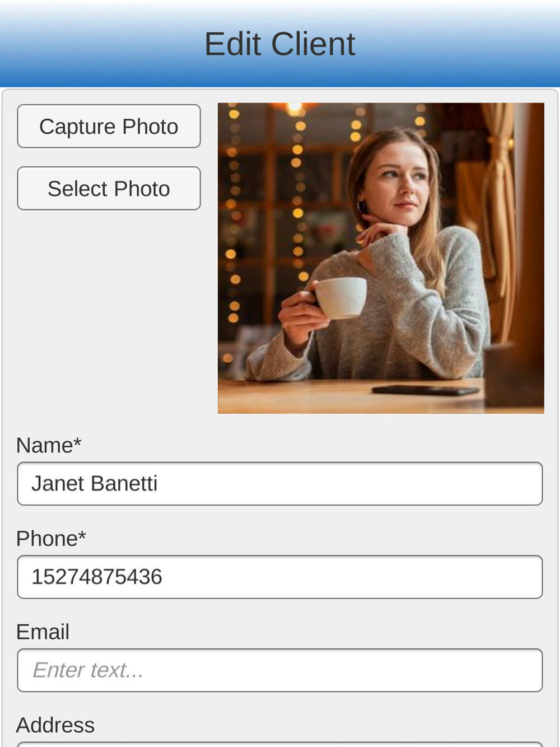Click the Name* field label
The image size is (560, 747).
click(49, 445)
